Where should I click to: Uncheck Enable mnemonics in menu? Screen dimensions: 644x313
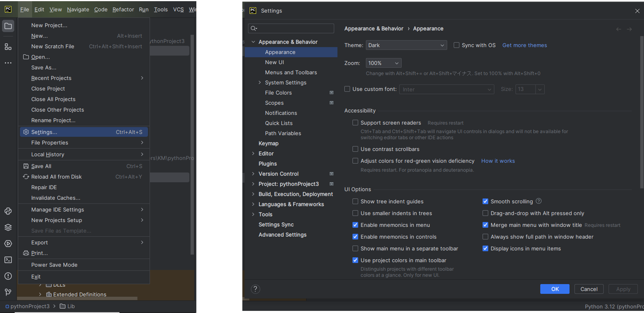[x=355, y=225]
